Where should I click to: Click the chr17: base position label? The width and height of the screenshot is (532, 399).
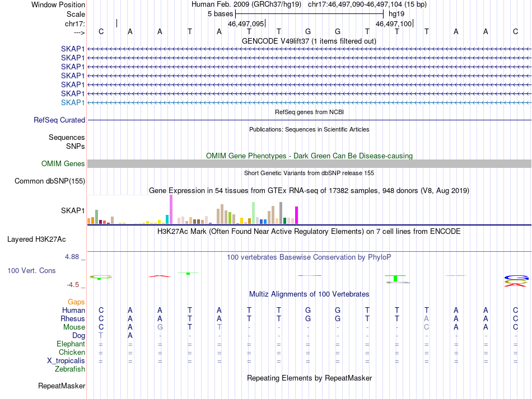[75, 24]
